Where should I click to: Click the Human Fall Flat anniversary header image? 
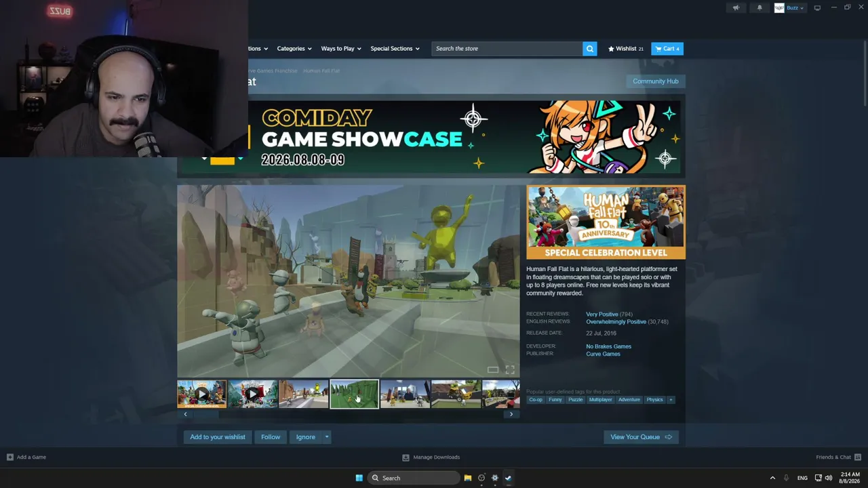[606, 222]
